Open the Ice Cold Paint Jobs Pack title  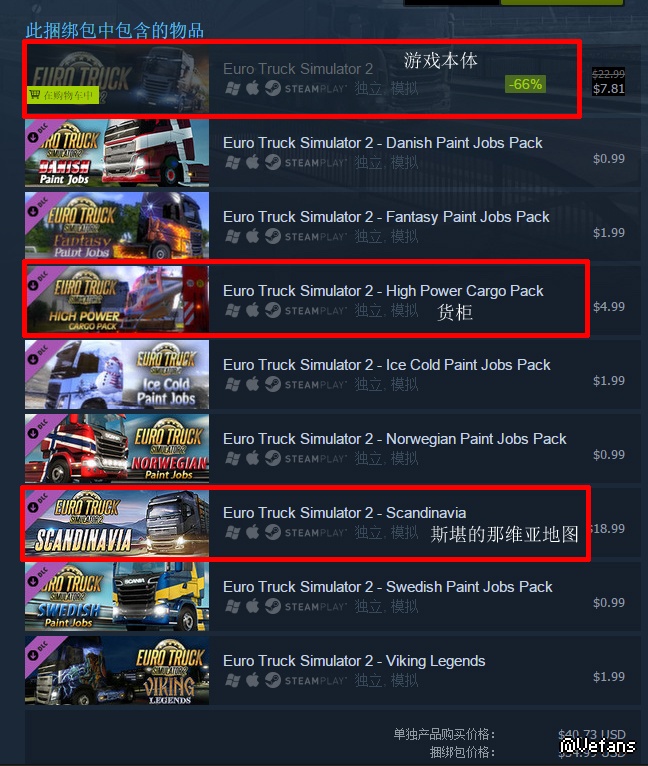click(387, 365)
